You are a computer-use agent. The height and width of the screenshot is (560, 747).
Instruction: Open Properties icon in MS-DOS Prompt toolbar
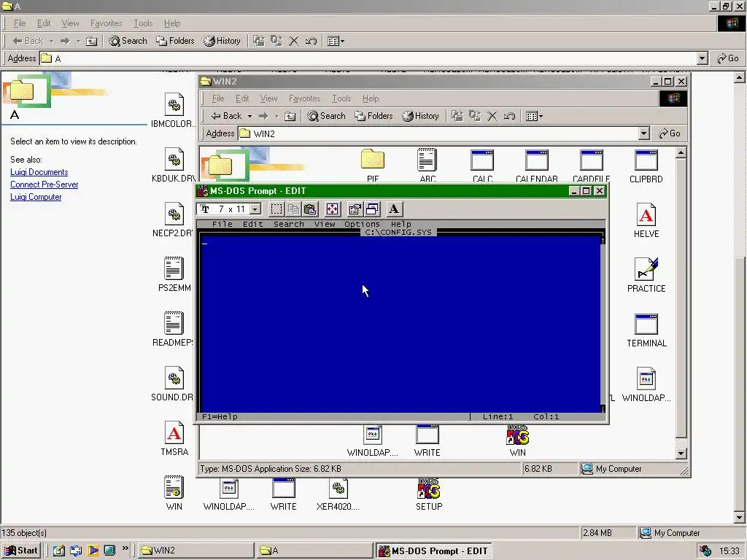[x=354, y=209]
